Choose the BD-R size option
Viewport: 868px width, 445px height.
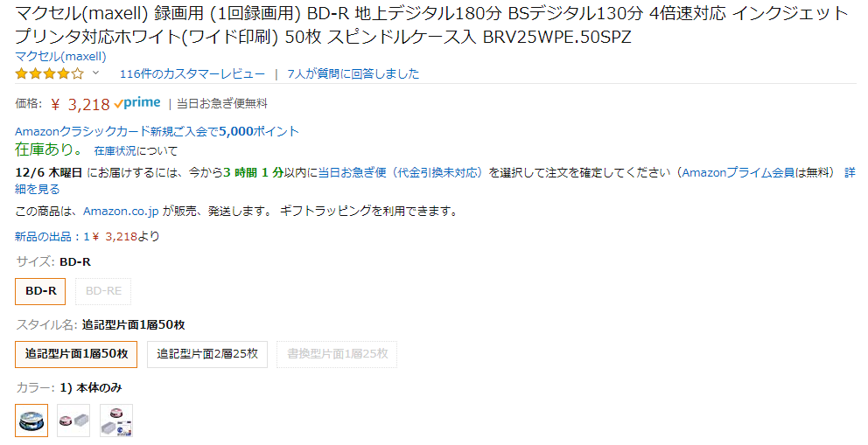(40, 291)
